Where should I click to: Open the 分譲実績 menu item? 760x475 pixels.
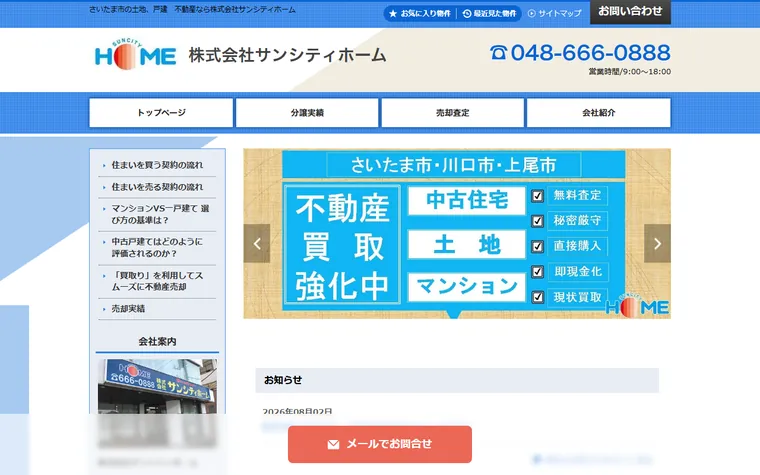click(x=307, y=112)
